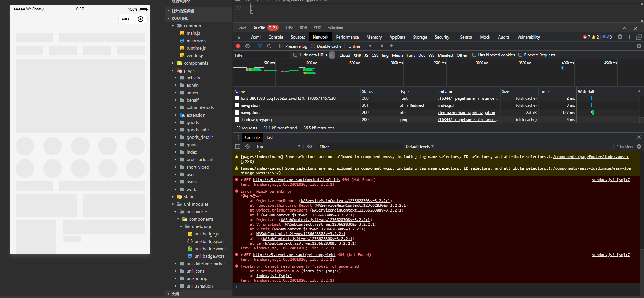Select the font woff2 request row checkbox
Viewport: 644px width, 298px height.
point(237,98)
